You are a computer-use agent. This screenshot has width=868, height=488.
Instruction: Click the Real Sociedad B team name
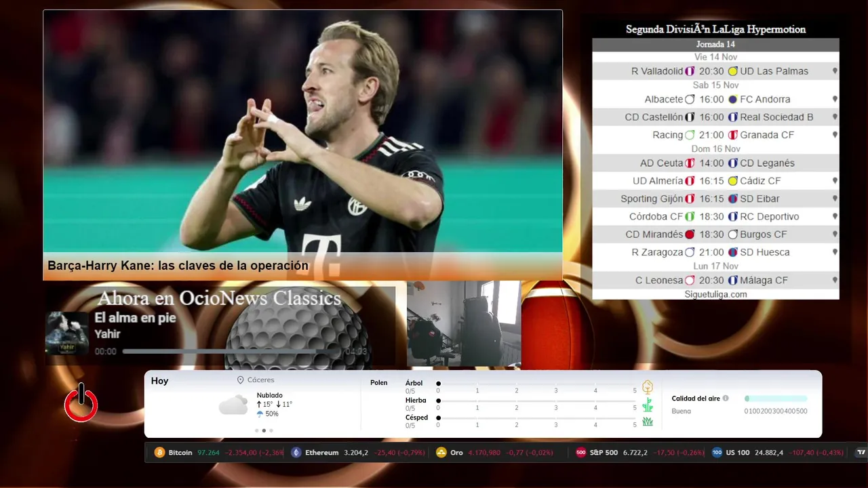coord(776,117)
